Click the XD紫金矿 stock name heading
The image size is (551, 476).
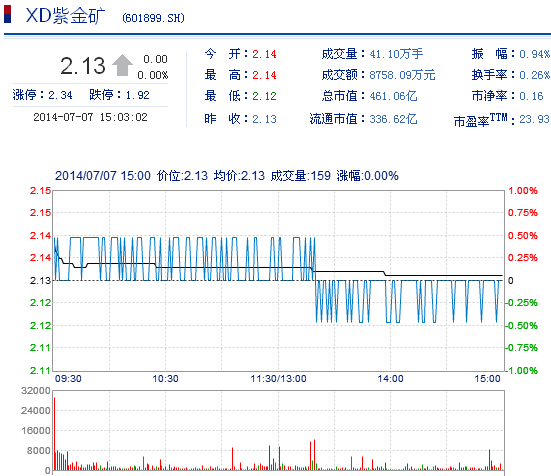[65, 16]
